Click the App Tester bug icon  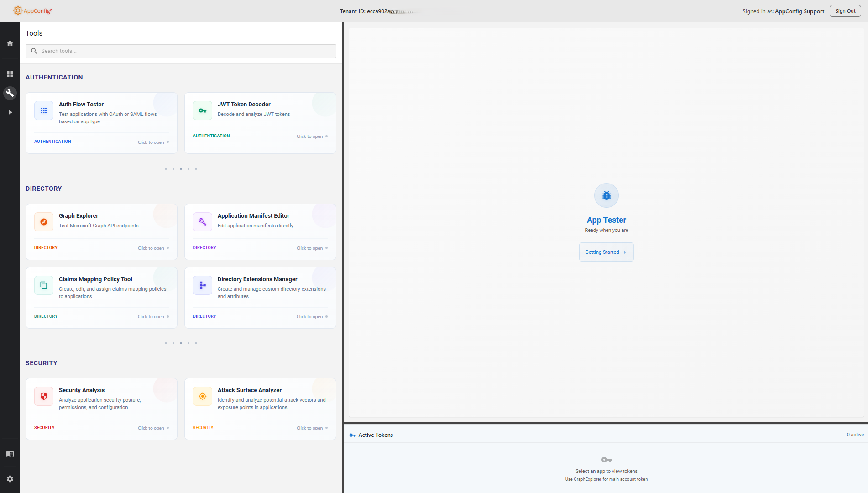tap(606, 195)
